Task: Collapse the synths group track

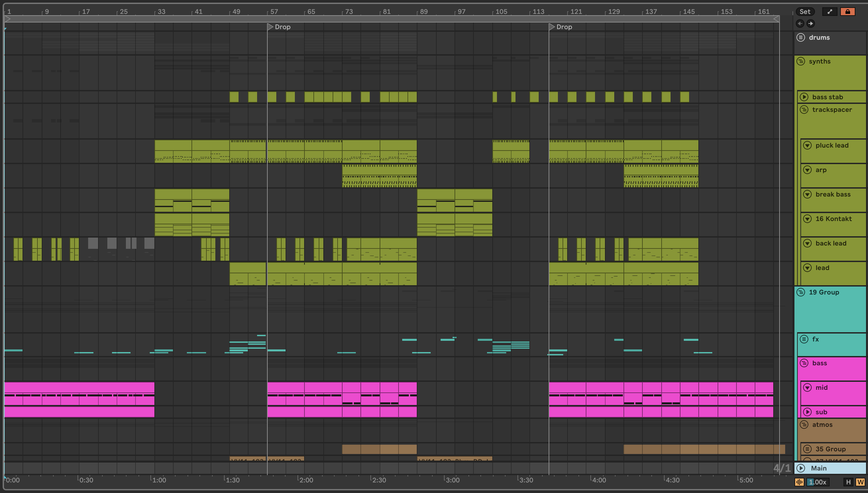Action: point(800,61)
